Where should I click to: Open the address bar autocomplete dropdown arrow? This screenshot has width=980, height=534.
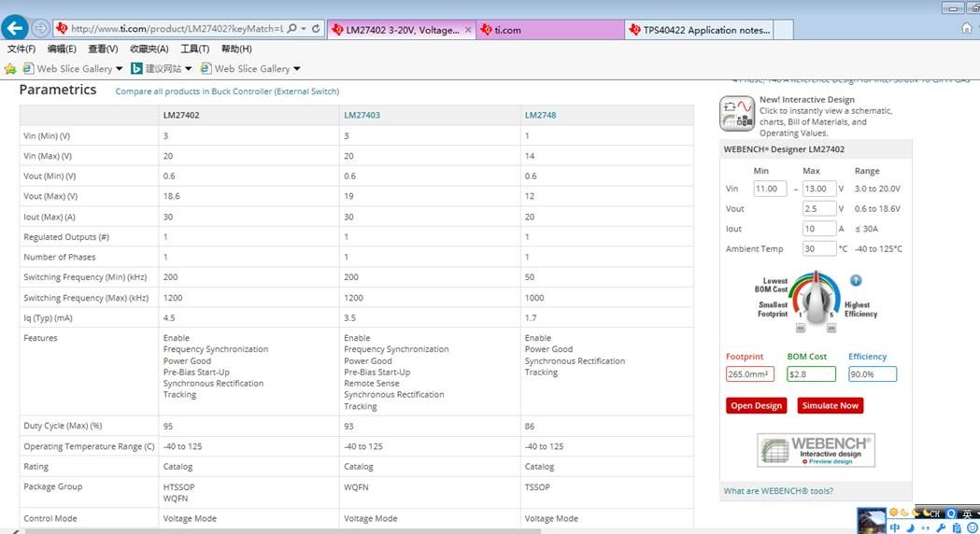coord(304,29)
